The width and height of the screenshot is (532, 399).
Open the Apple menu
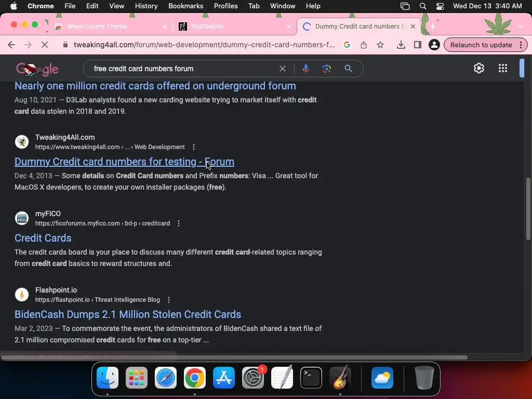[x=14, y=6]
